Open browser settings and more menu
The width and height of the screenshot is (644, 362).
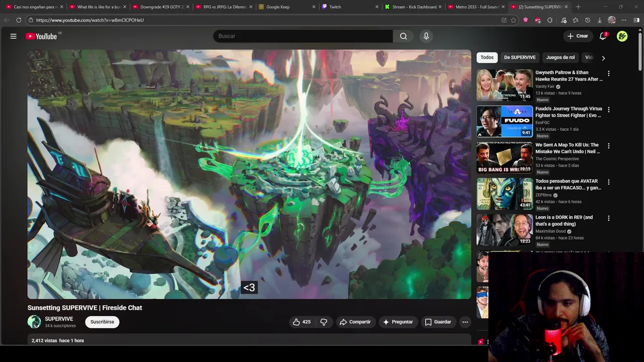pyautogui.click(x=624, y=20)
